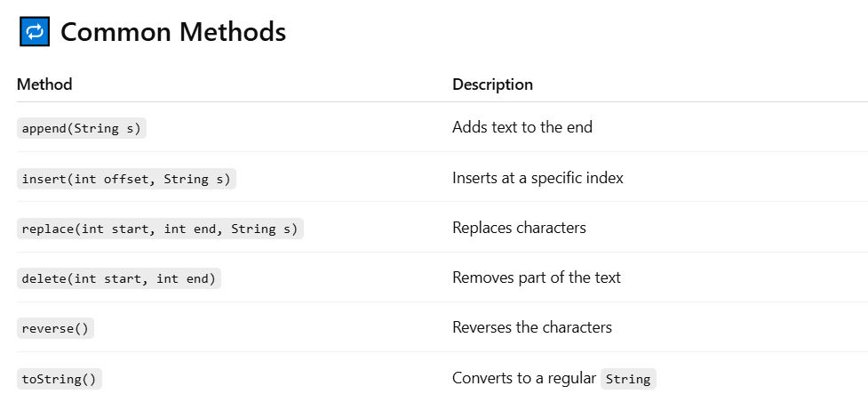Image resolution: width=868 pixels, height=394 pixels.
Task: Click the Method column header
Action: [x=44, y=84]
